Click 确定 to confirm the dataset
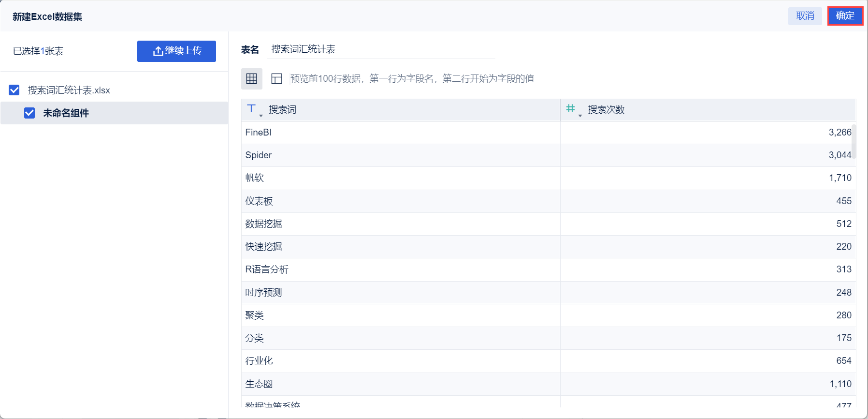The width and height of the screenshot is (868, 419). pyautogui.click(x=845, y=16)
